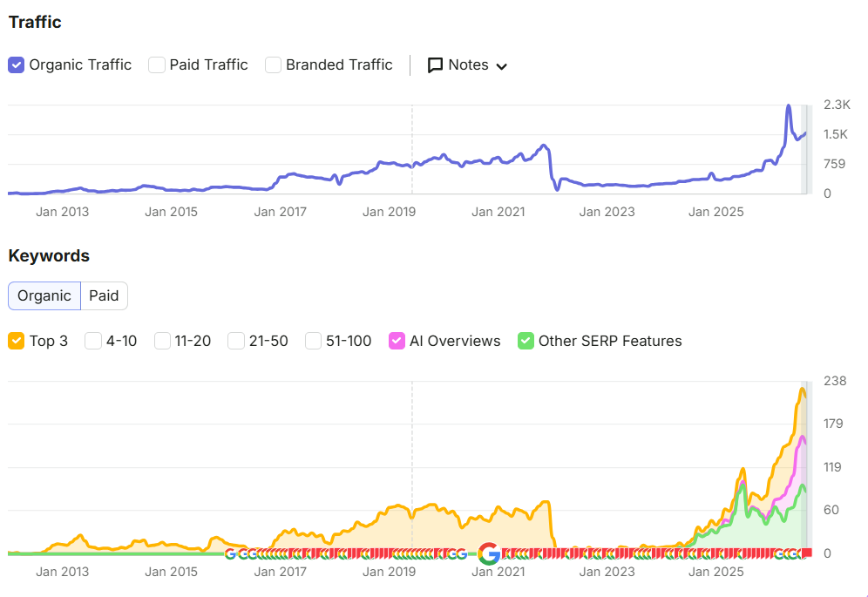868x597 pixels.
Task: Click Jan 2017 label under Traffic chart
Action: click(x=280, y=212)
